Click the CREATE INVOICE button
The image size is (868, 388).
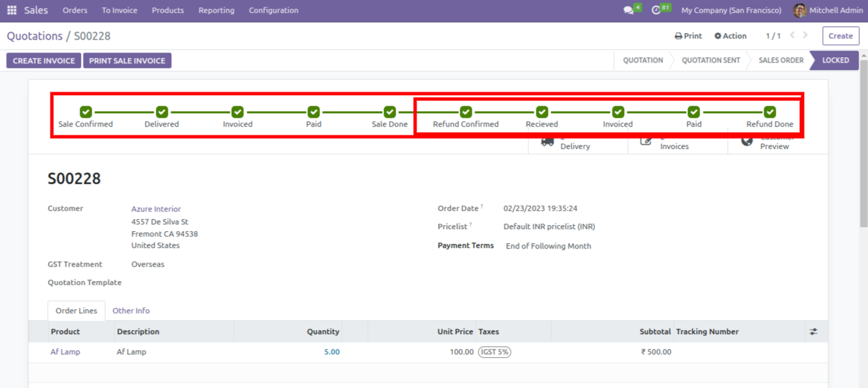(x=44, y=61)
